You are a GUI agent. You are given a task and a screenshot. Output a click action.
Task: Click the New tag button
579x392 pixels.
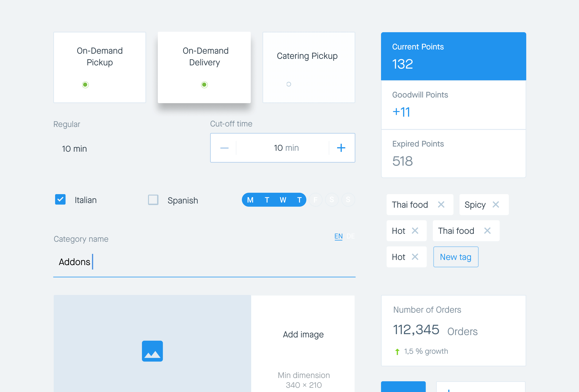coord(455,257)
